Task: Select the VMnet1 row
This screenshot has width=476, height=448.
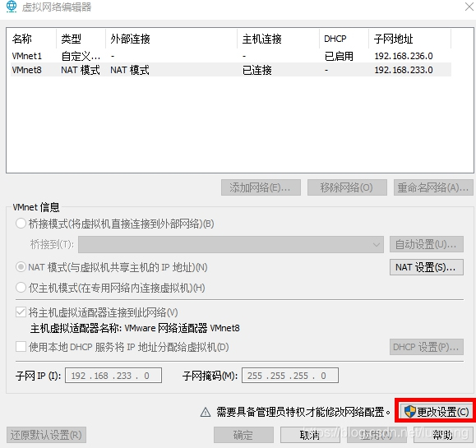Action: tap(231, 56)
